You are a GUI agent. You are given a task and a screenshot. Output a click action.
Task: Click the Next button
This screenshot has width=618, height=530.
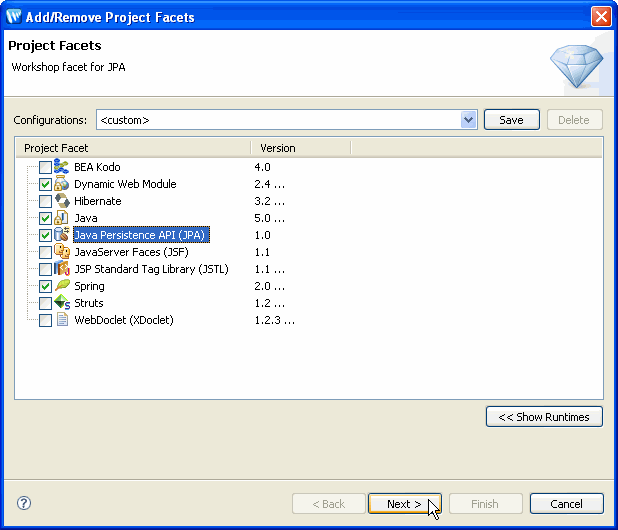pos(404,504)
